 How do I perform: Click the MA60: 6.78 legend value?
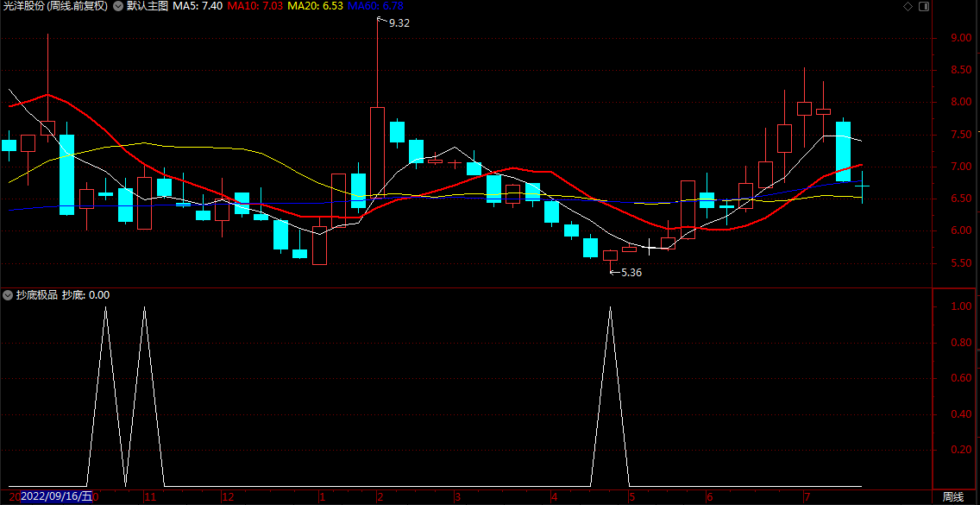pyautogui.click(x=375, y=6)
